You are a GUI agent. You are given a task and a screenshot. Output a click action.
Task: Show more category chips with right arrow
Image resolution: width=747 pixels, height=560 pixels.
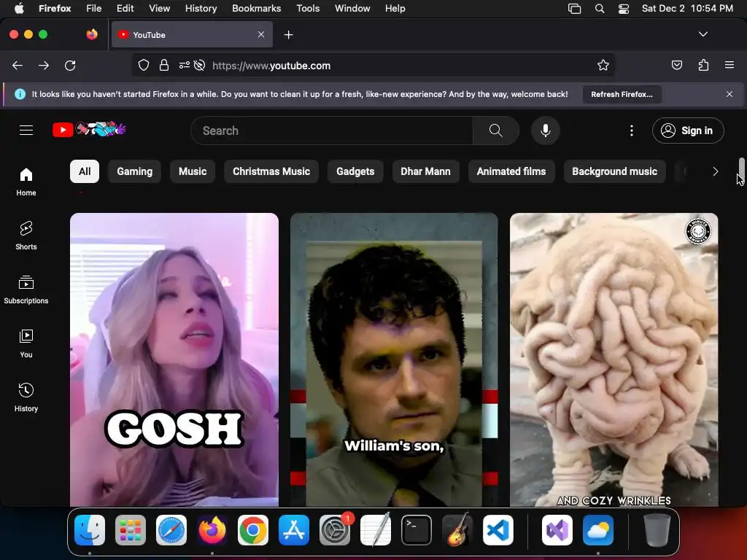point(715,171)
